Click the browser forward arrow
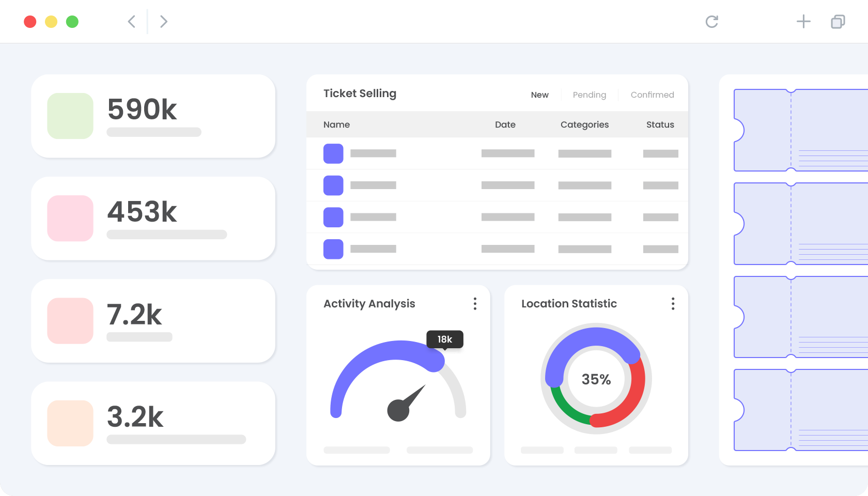868x496 pixels. (164, 22)
